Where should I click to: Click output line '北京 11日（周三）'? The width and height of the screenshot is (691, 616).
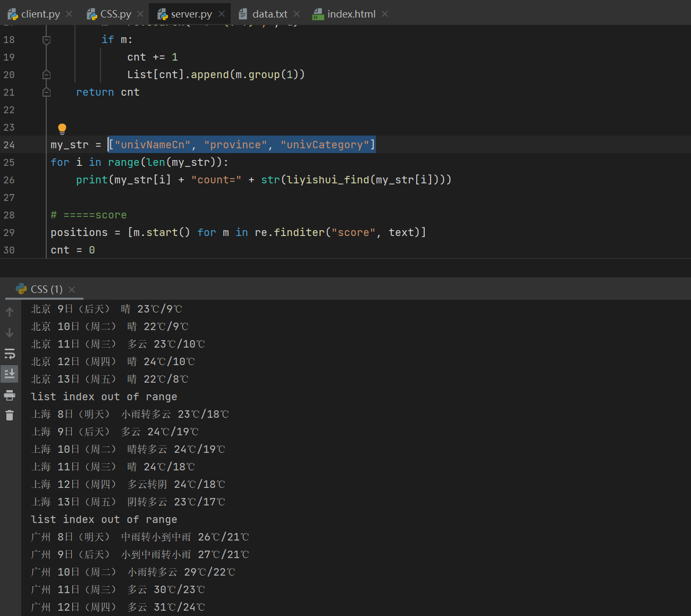(118, 344)
